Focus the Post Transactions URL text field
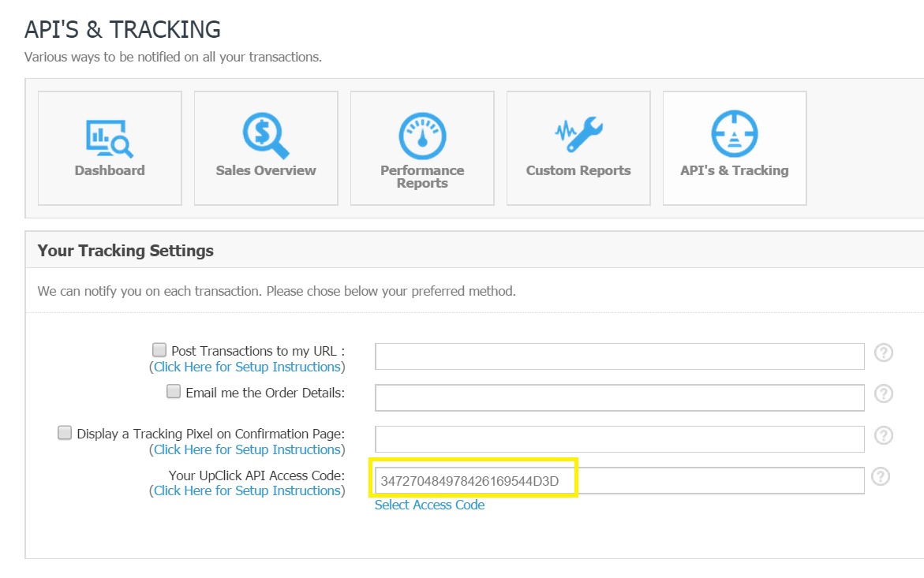The height and width of the screenshot is (578, 924). (x=619, y=356)
